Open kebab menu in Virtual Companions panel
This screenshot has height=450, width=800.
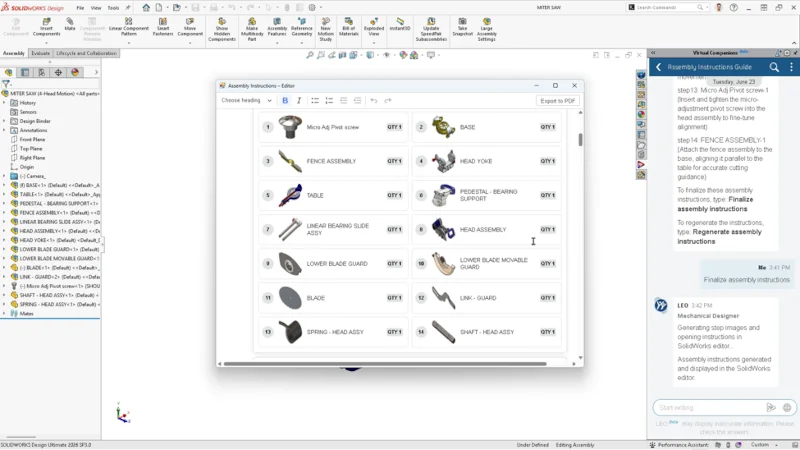tap(791, 67)
